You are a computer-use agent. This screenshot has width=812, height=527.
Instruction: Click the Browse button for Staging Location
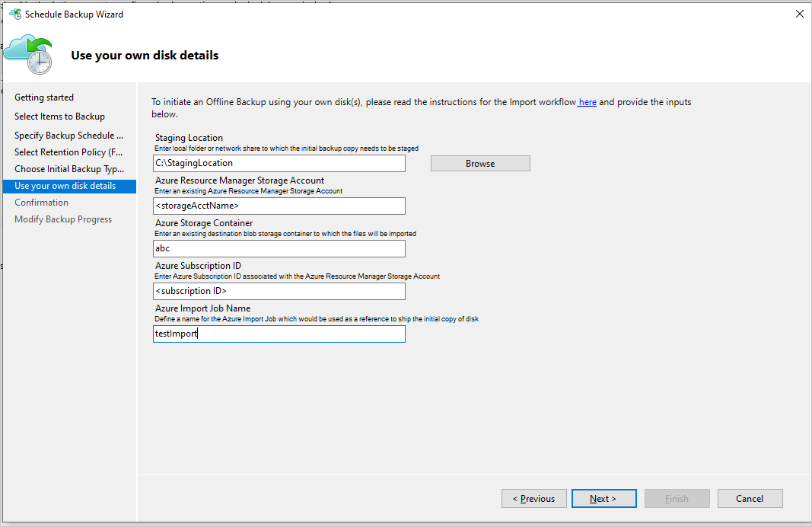coord(480,163)
